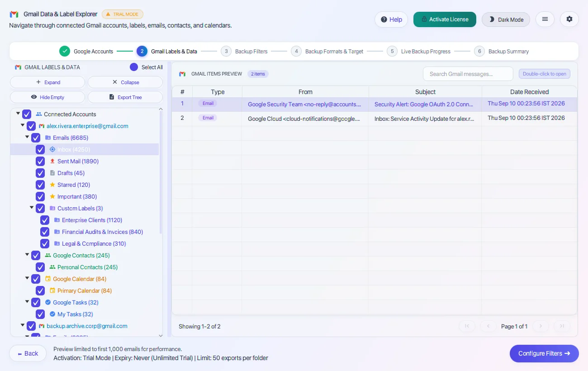Click in Search Gmail messages field

click(468, 74)
